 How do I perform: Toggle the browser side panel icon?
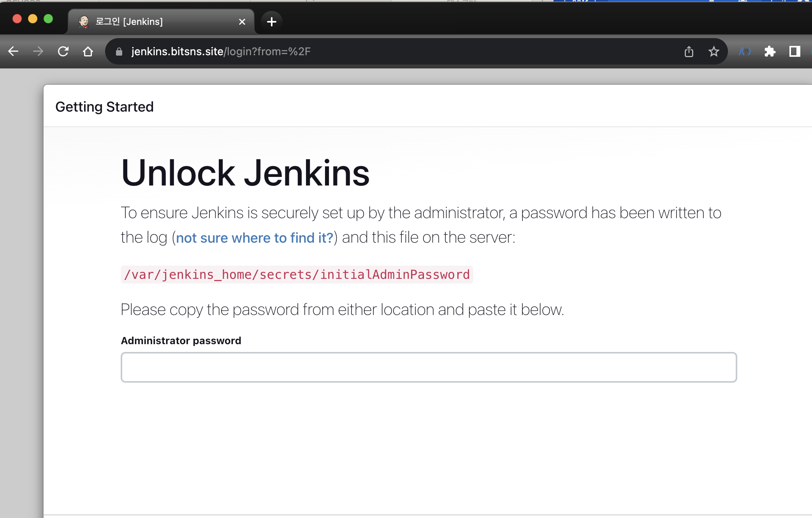[x=794, y=51]
